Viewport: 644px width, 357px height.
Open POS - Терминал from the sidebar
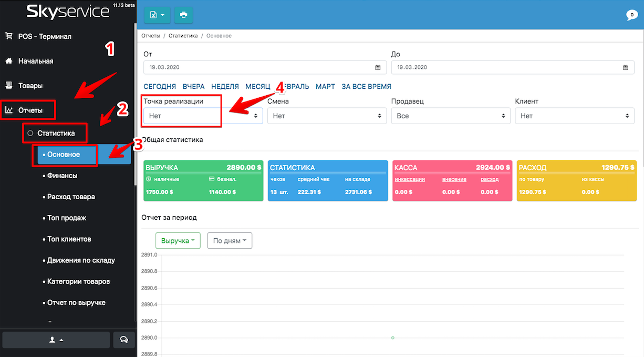pos(45,36)
